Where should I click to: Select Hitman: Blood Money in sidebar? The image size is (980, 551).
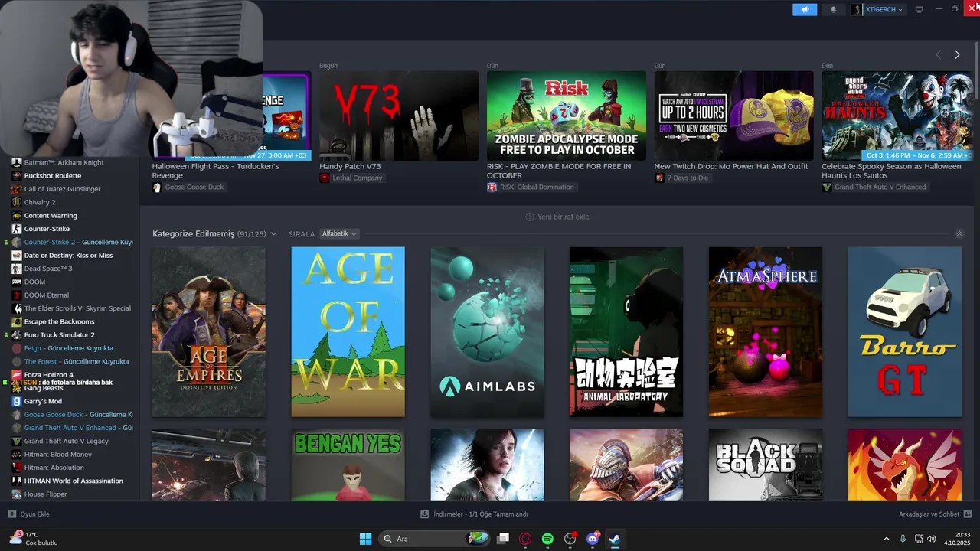pos(57,454)
